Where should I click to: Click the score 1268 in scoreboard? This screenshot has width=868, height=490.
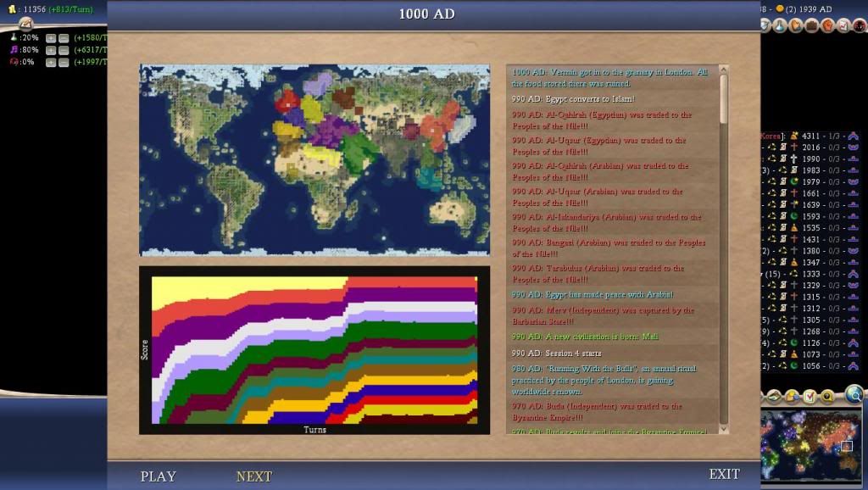810,331
